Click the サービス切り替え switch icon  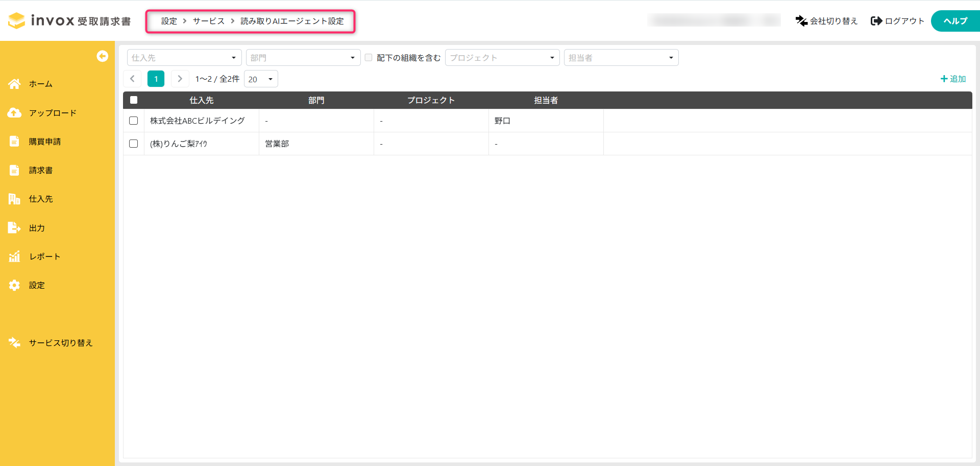14,343
